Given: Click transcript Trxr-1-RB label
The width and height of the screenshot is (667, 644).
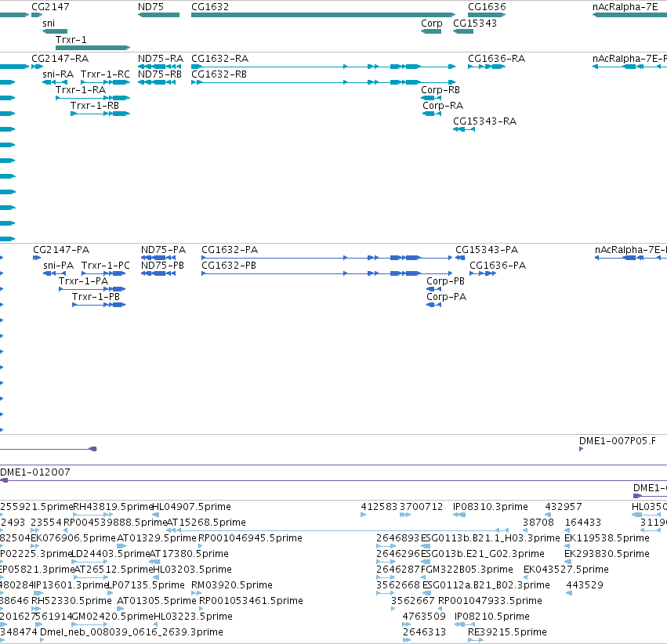Looking at the screenshot, I should (x=94, y=106).
